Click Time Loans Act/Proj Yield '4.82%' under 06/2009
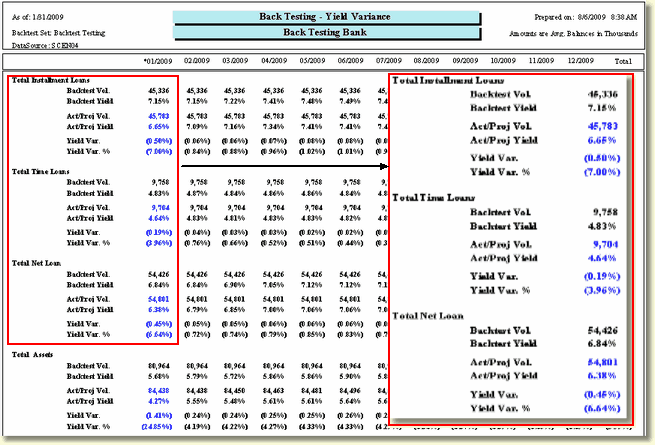Screen dimensions: 655x445 [x=350, y=218]
